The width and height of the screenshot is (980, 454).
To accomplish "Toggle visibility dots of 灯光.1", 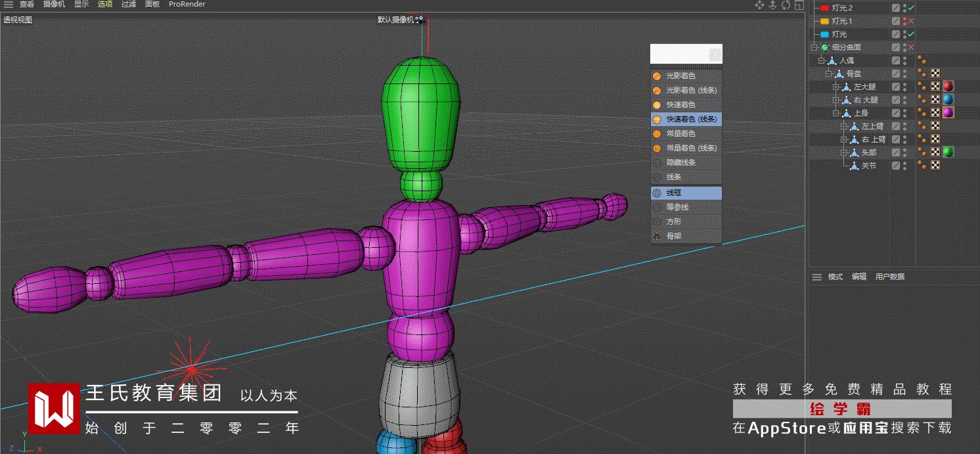I will click(904, 21).
